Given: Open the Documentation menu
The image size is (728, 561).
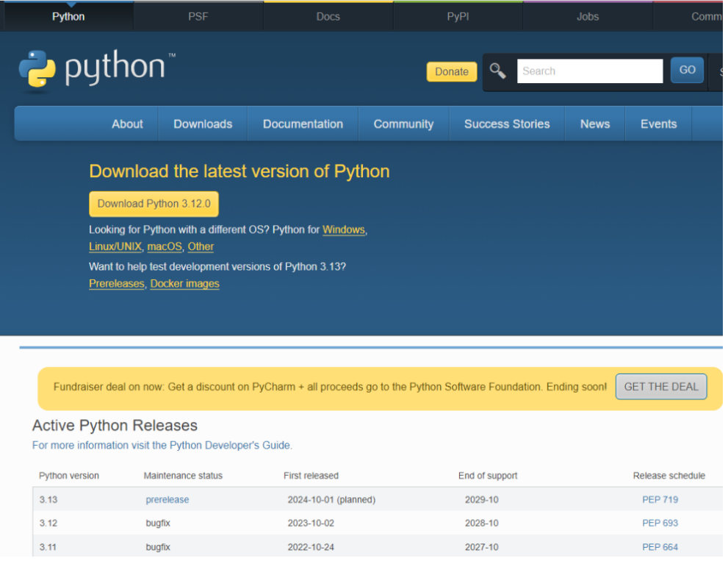Looking at the screenshot, I should 303,124.
